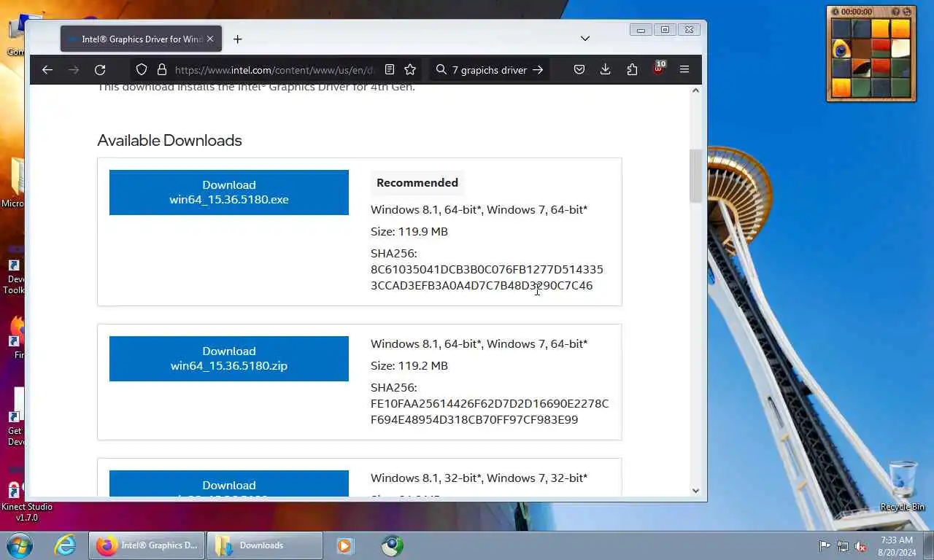Click the puzzle gadget timer 00:00:00
Image resolution: width=934 pixels, height=560 pixels.
[856, 12]
